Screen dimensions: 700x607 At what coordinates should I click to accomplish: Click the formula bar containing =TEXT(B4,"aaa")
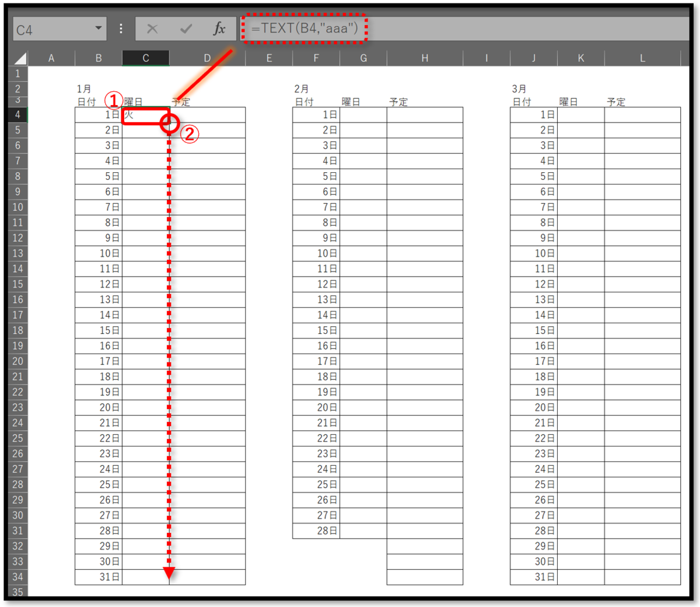tap(464, 29)
